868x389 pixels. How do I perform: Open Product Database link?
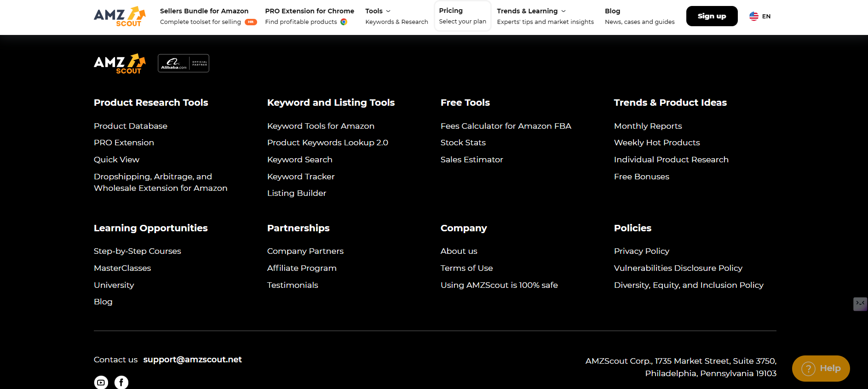pyautogui.click(x=131, y=126)
